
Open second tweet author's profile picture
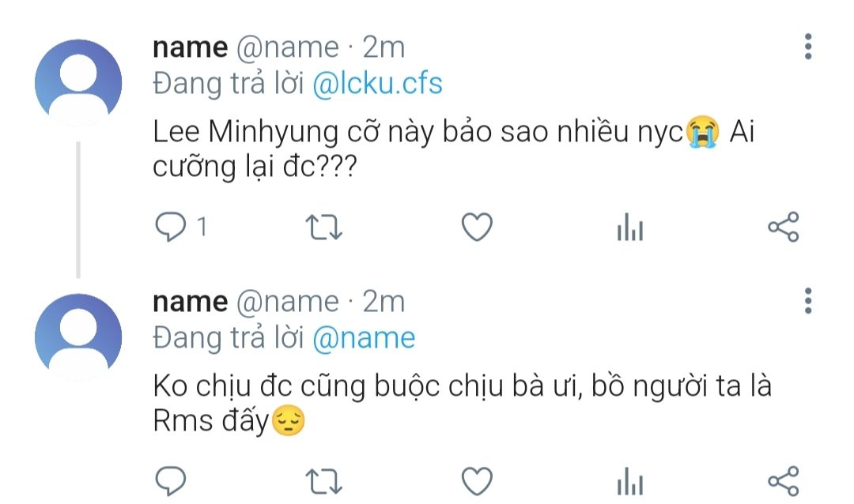tap(79, 336)
